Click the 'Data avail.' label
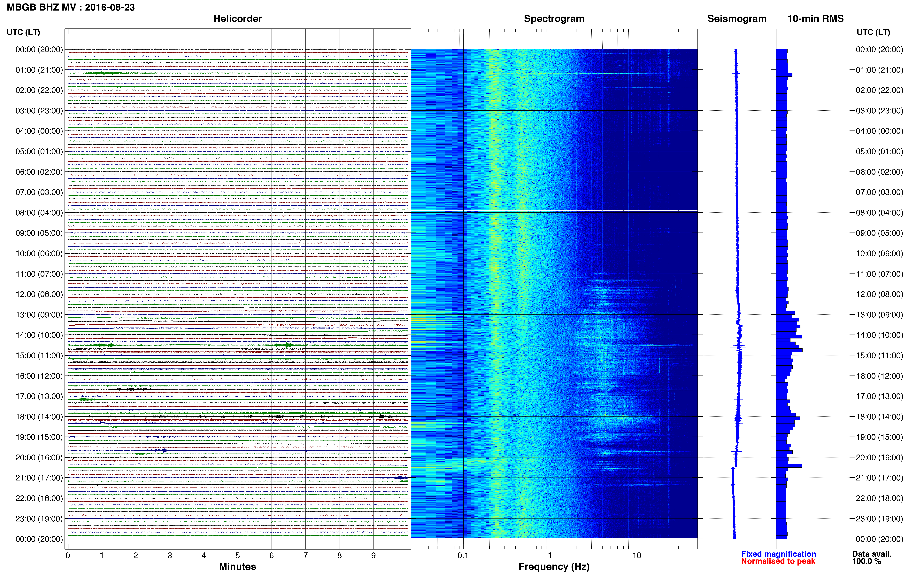The height and width of the screenshot is (578, 924). click(x=871, y=554)
